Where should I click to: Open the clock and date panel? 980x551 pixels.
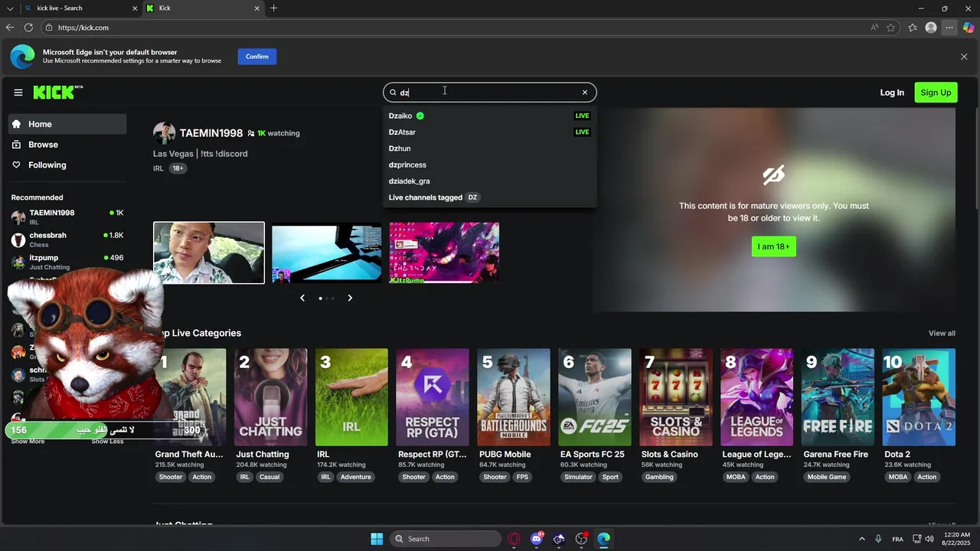(x=955, y=539)
